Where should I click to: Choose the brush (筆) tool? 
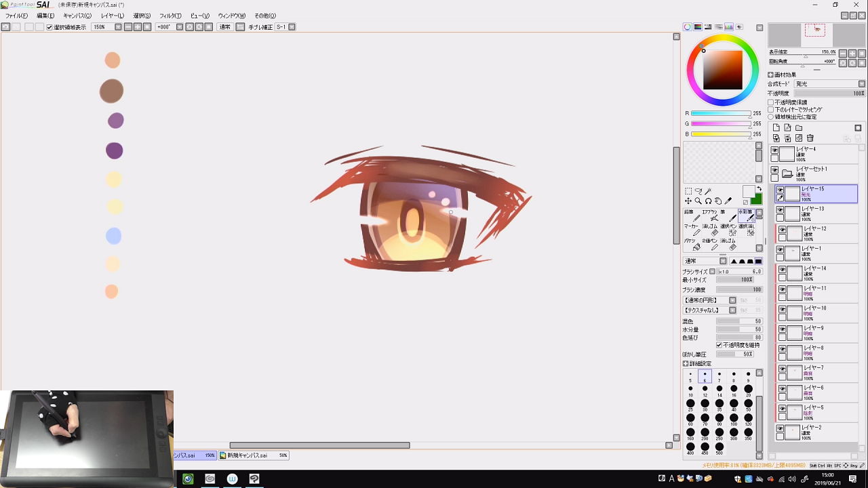728,216
